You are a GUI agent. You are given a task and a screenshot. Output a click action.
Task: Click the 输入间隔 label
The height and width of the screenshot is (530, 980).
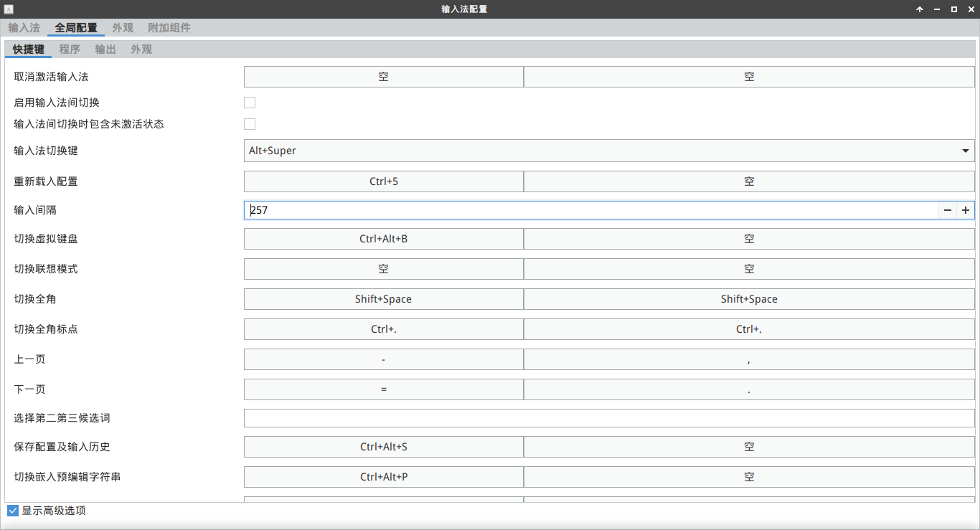coord(35,210)
